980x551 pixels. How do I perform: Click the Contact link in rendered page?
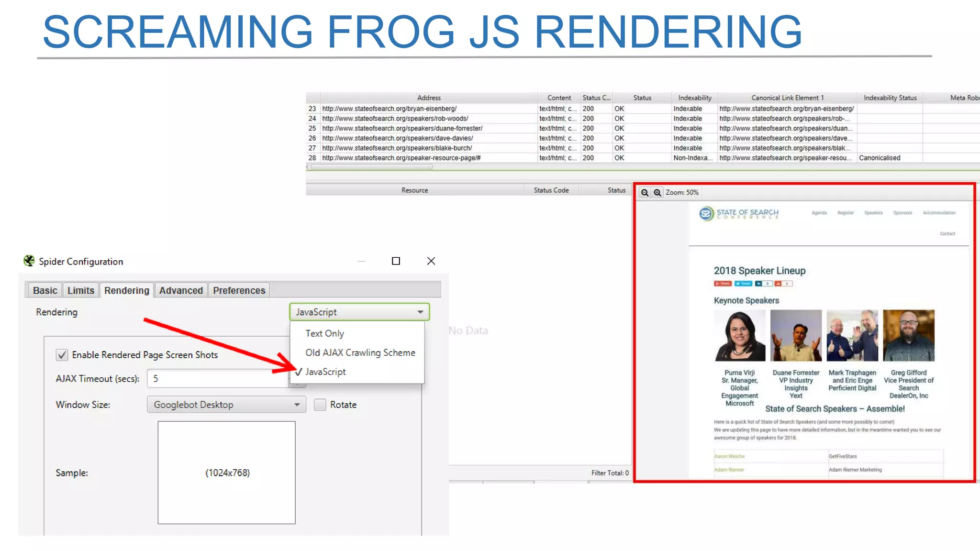point(947,234)
